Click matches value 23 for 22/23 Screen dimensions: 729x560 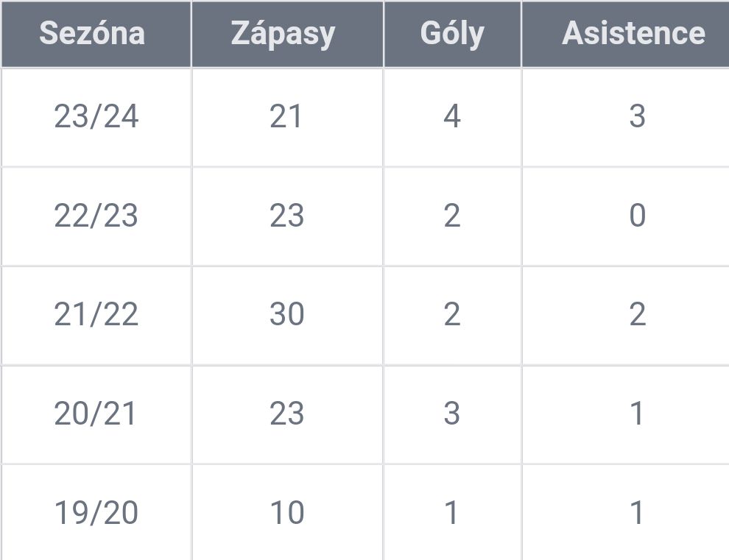pyautogui.click(x=287, y=216)
